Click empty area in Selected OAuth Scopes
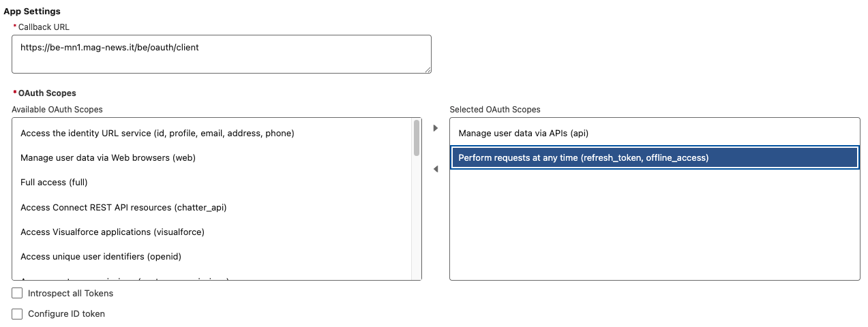The height and width of the screenshot is (327, 868). tap(654, 225)
